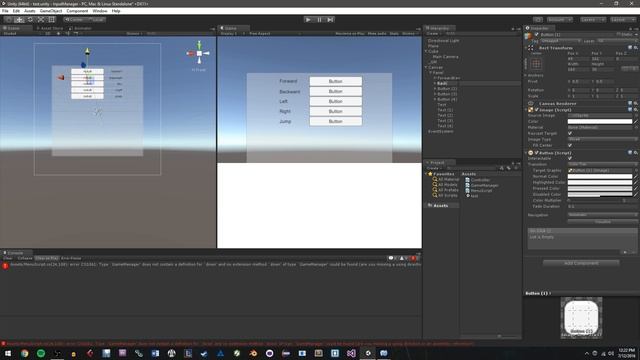Screen dimensions: 640x360
Task: Open the Component menu
Action: pyautogui.click(x=77, y=11)
